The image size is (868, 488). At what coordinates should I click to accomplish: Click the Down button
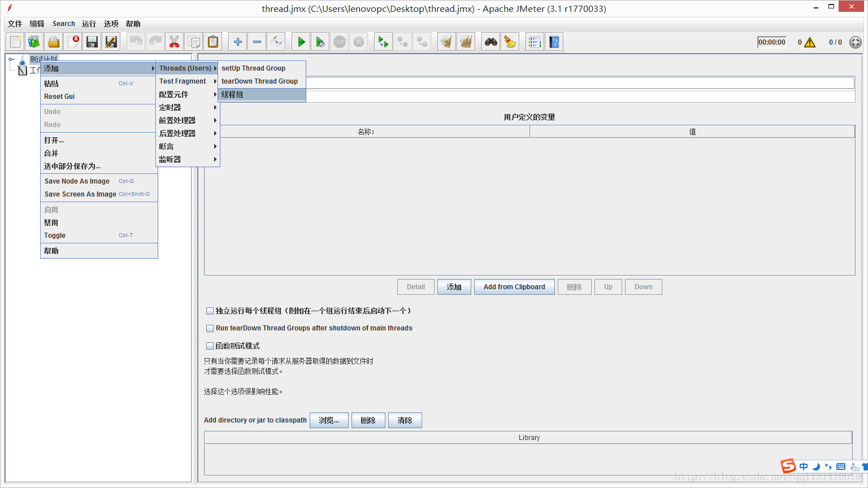644,287
